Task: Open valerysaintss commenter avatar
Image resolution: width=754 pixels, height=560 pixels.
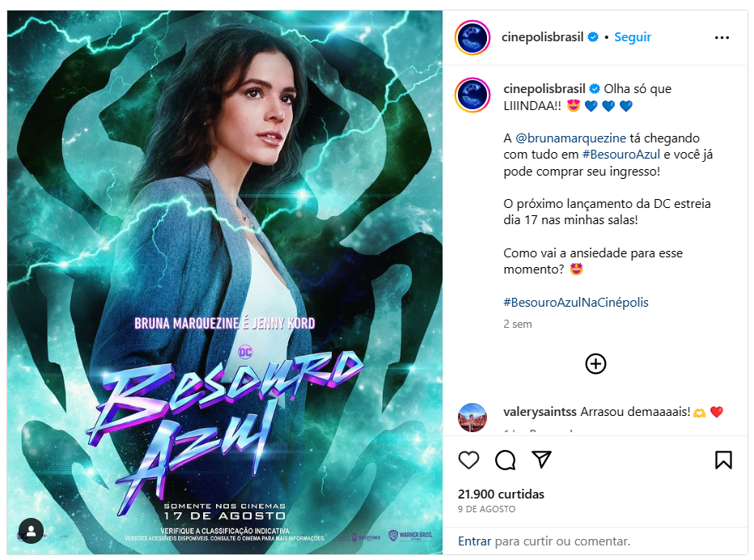Action: coord(472,417)
